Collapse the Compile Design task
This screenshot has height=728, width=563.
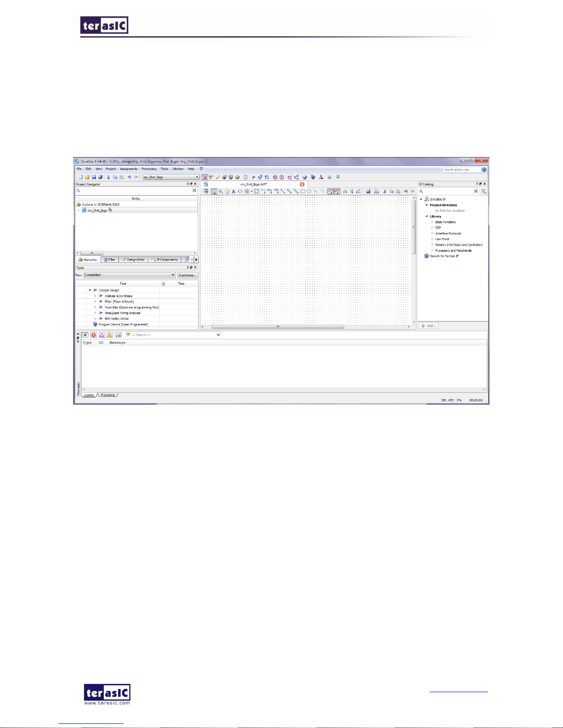(90, 290)
